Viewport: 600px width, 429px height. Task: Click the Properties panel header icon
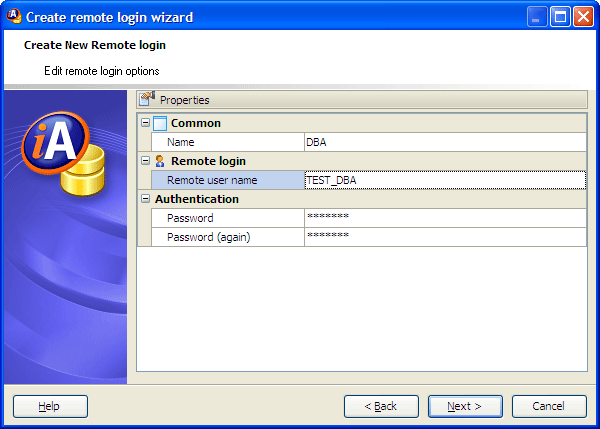pos(147,99)
